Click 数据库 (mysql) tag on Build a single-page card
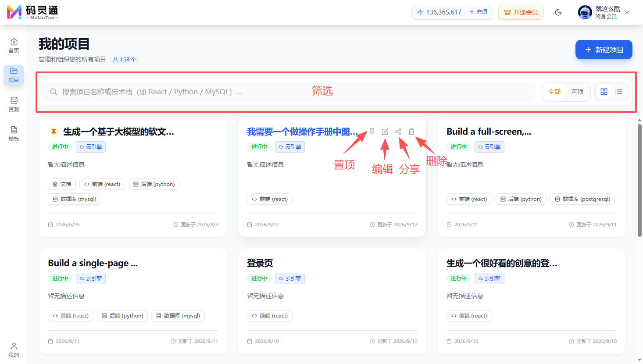This screenshot has width=643, height=364. pyautogui.click(x=178, y=316)
